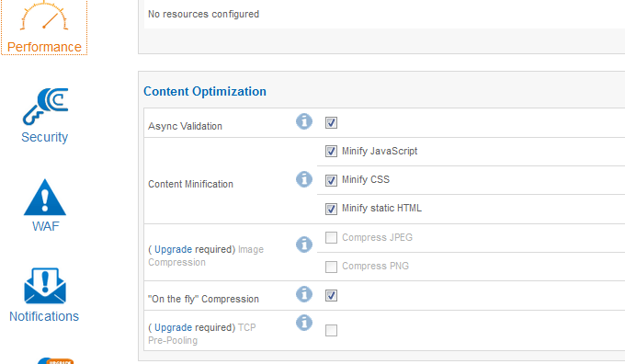
Task: Check the Compress JPEG option
Action: click(x=331, y=238)
